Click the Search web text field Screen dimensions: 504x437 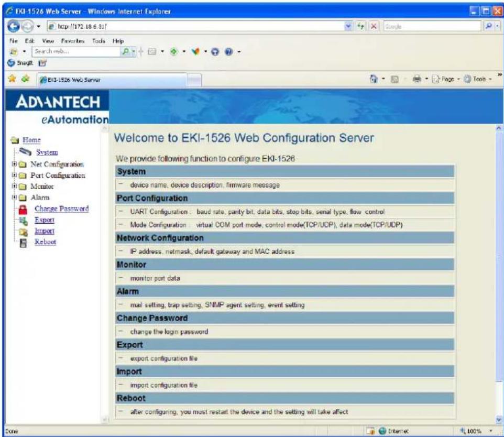pos(76,51)
